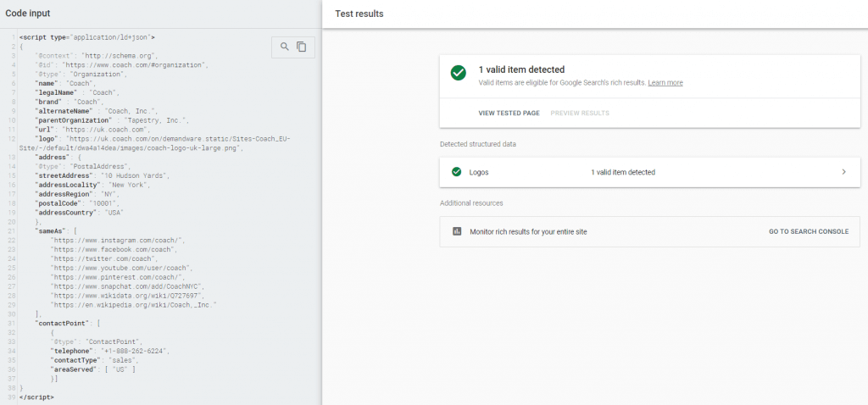This screenshot has width=868, height=405.
Task: Click the "sameAs" array line
Action: pos(56,231)
